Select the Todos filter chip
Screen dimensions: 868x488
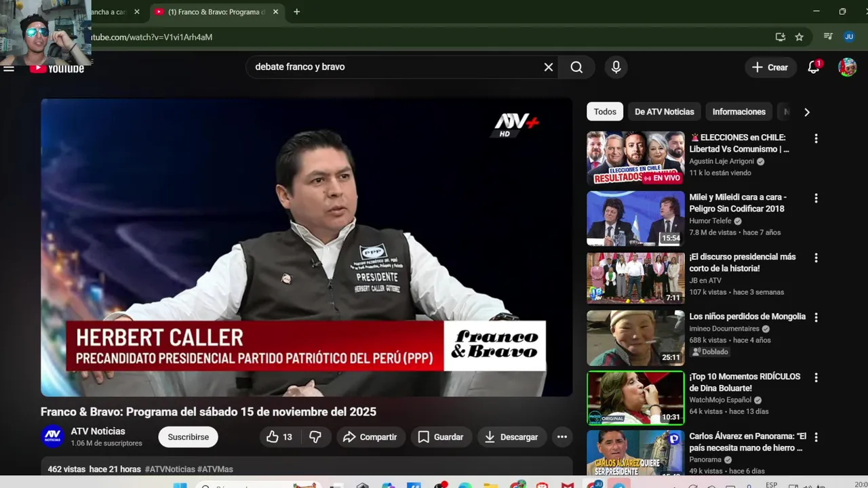pos(605,112)
